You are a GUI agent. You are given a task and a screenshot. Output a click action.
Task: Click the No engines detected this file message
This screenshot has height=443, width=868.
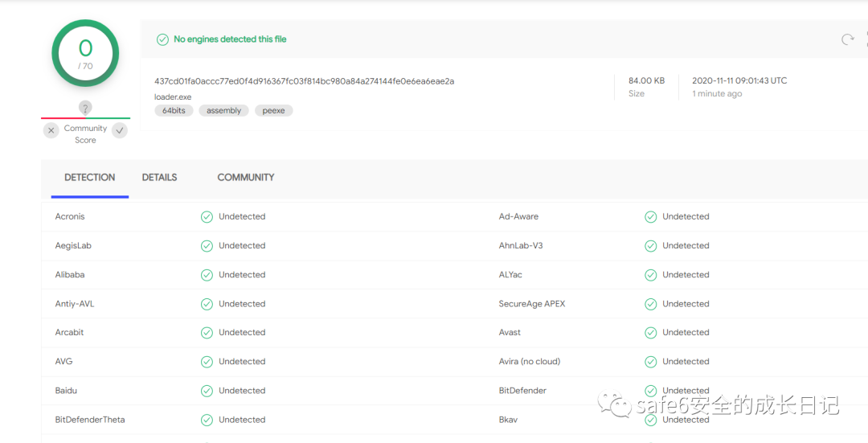(x=231, y=39)
